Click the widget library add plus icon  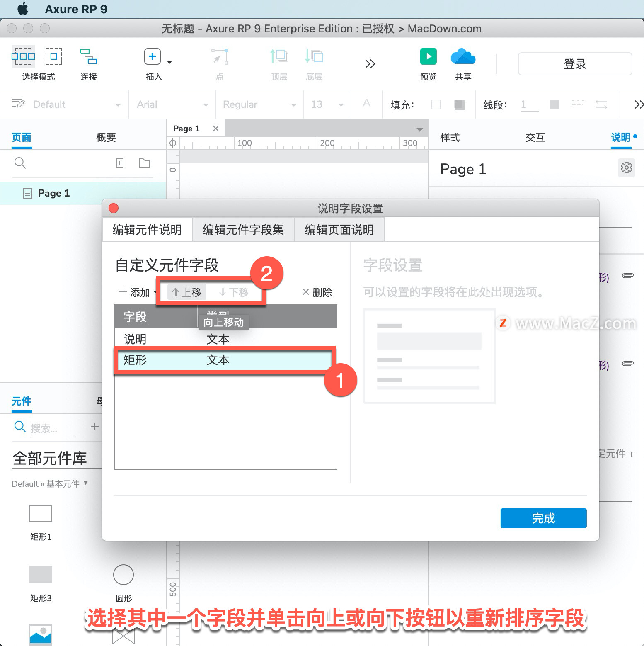tap(95, 427)
